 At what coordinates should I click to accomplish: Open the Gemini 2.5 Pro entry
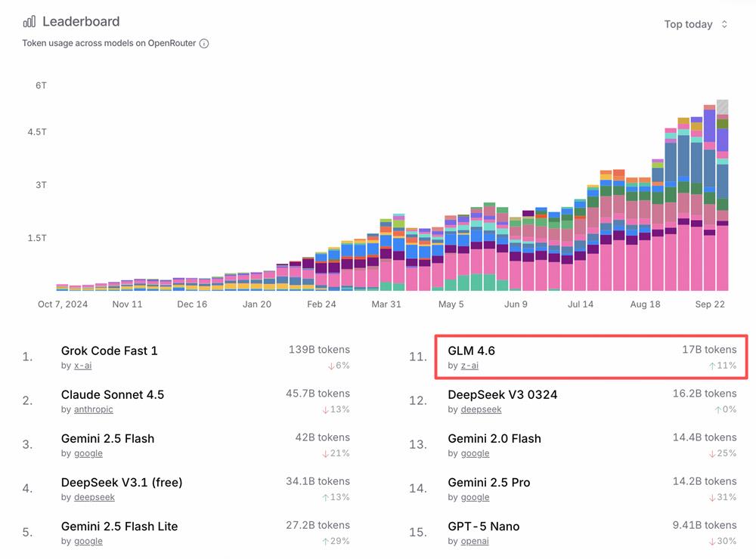(x=489, y=482)
